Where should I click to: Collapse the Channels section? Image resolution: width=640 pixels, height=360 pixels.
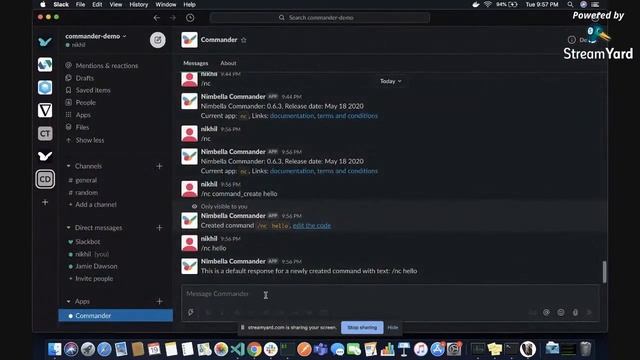point(69,166)
